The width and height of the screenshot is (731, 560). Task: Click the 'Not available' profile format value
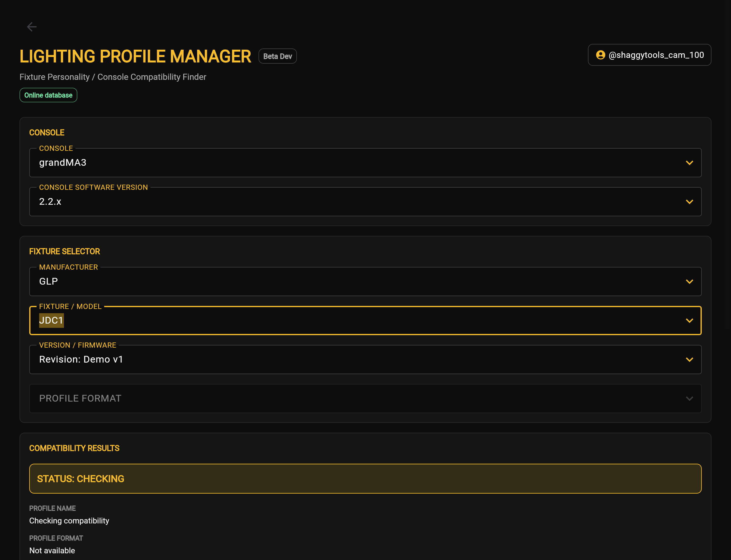point(52,551)
